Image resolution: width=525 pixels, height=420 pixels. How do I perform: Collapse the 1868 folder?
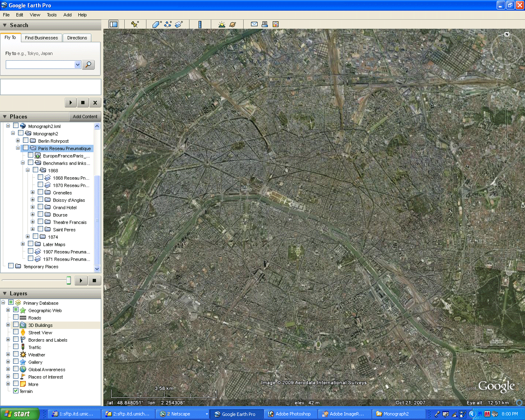tap(27, 170)
